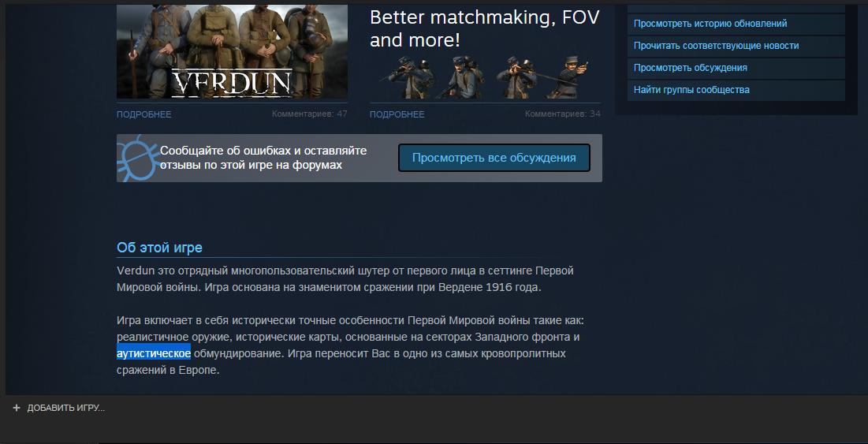868x444 pixels.
Task: Click ПОДРОБНЕЕ under the Verdun thumbnail
Action: pos(144,114)
